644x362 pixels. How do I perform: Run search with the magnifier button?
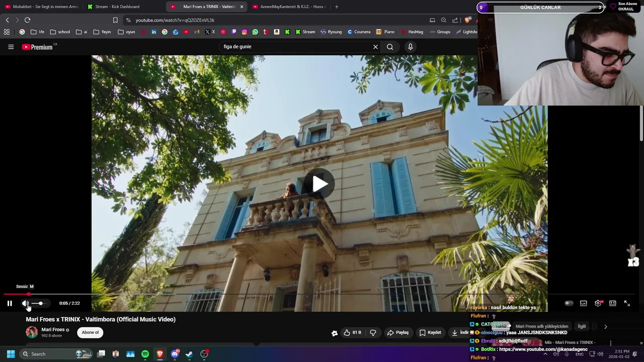(390, 47)
